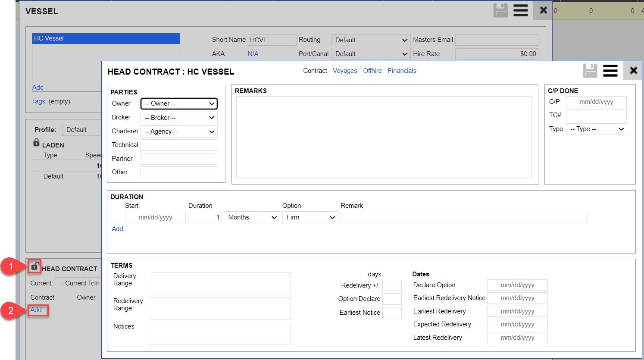The height and width of the screenshot is (360, 644).
Task: Click the Vessel panel save disk icon
Action: point(500,10)
